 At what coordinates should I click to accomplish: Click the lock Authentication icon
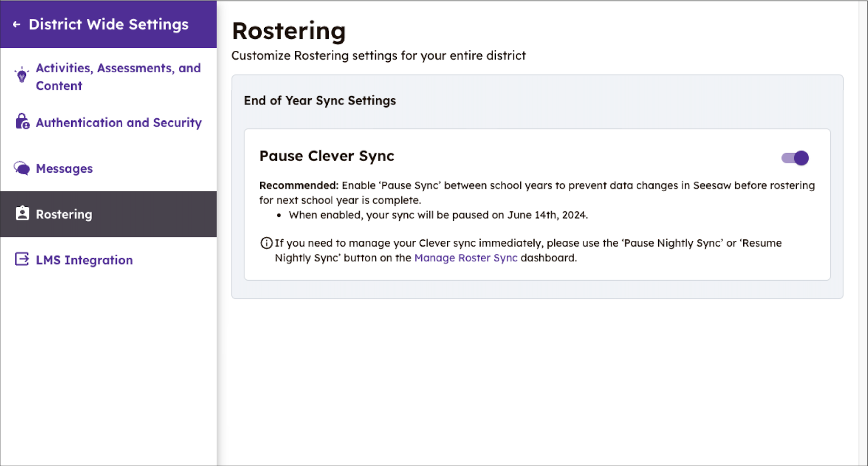click(x=22, y=122)
